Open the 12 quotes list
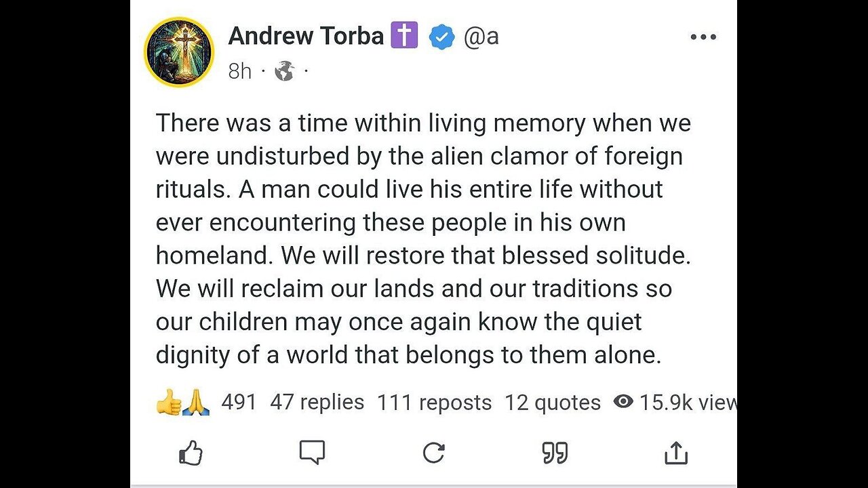This screenshot has height=488, width=868. (552, 403)
